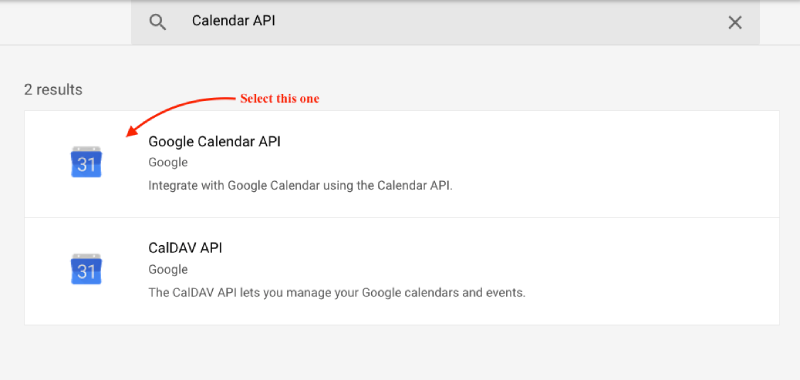
Task: Open the Google Calendar API calendar icon
Action: click(86, 162)
